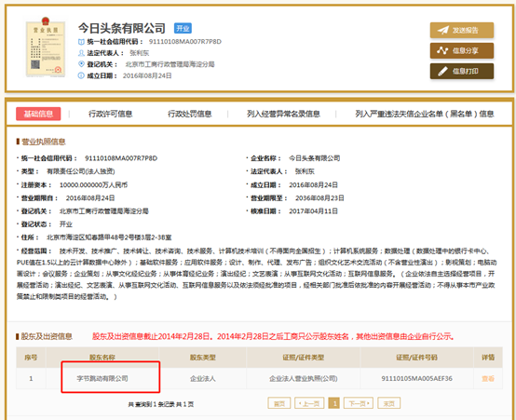Click the person icon beside 法定代表人

tap(81, 53)
